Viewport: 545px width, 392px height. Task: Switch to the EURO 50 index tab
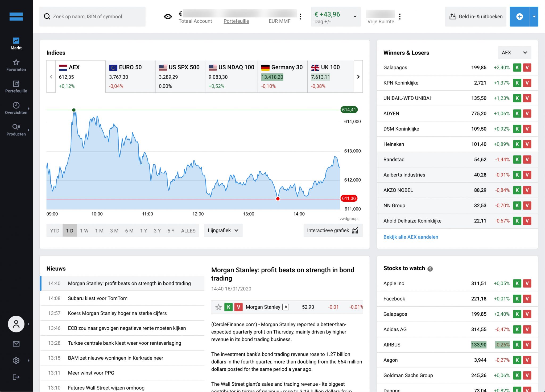(130, 76)
